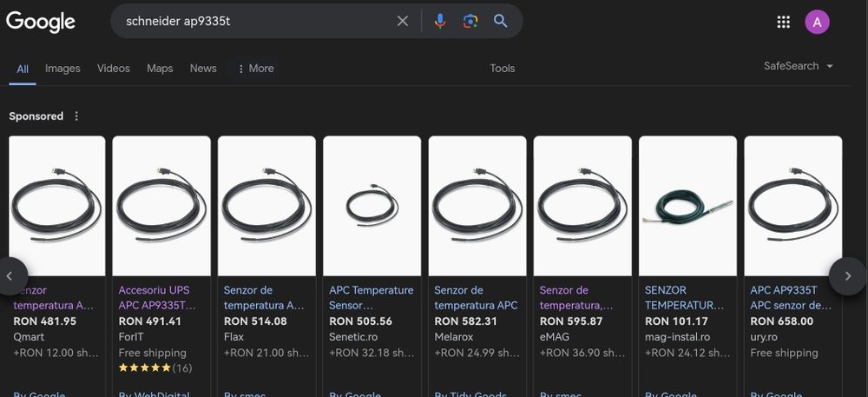Open the Tools options

(x=502, y=69)
